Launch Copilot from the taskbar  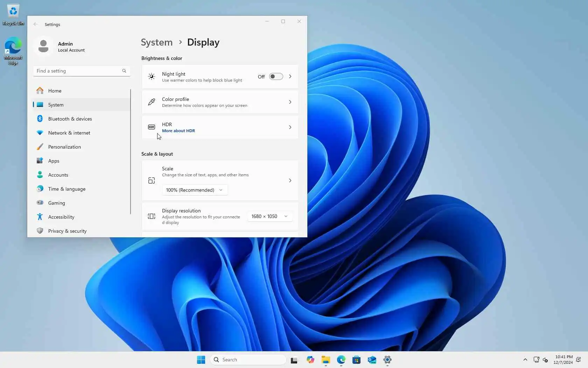click(310, 360)
